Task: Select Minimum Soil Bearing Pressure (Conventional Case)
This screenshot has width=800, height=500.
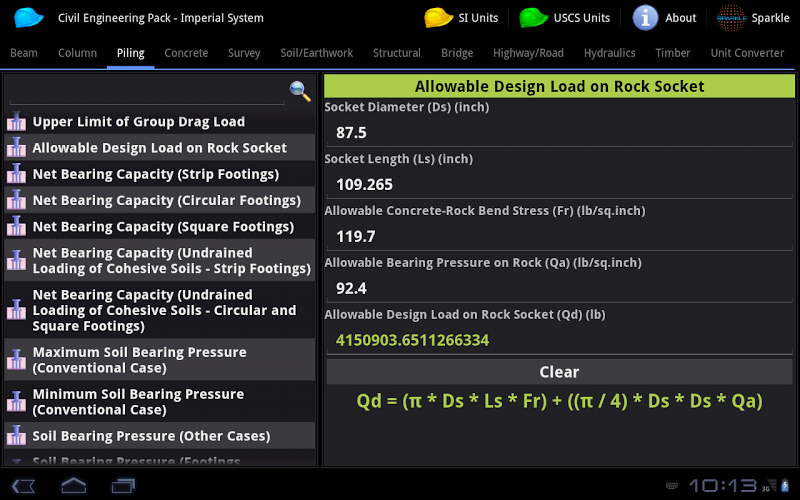Action: [159, 402]
